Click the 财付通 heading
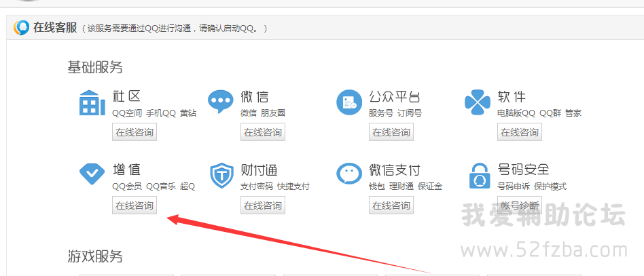The image size is (644, 276). [259, 170]
